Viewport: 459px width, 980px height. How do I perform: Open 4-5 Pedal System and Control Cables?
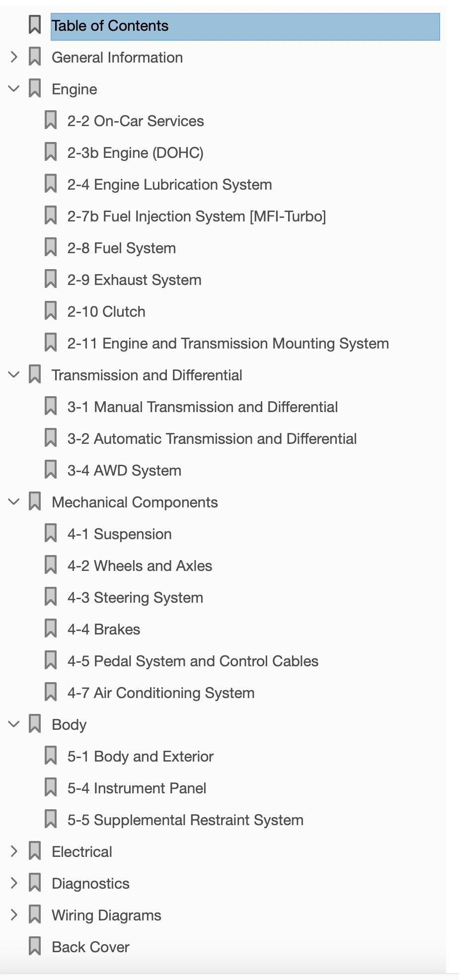click(x=193, y=661)
